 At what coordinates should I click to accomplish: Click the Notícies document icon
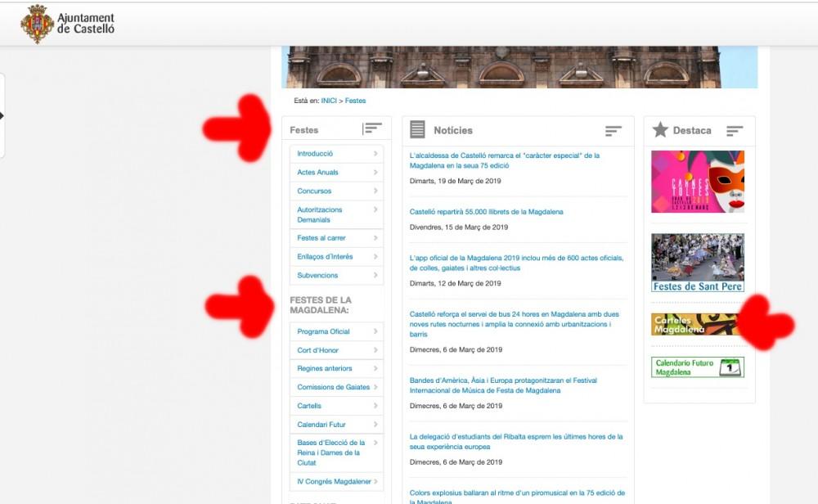(417, 129)
